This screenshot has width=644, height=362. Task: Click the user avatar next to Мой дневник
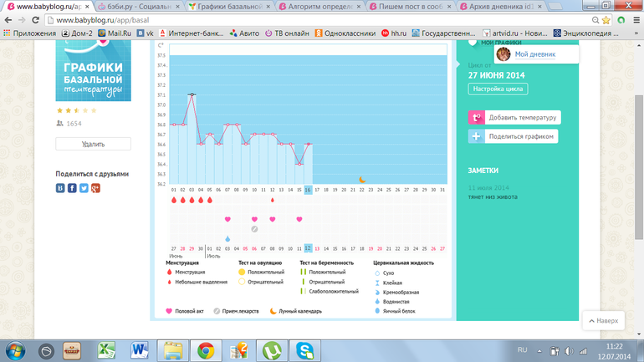click(x=503, y=54)
